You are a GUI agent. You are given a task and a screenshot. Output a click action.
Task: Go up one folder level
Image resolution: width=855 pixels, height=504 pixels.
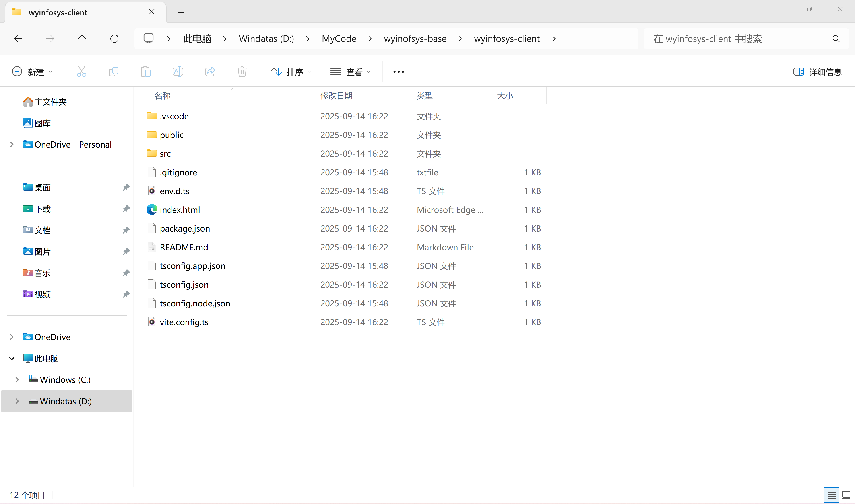point(82,39)
